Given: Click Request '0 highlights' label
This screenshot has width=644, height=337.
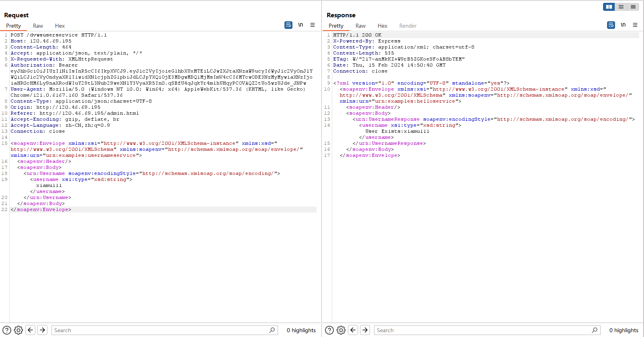Looking at the screenshot, I should 301,330.
